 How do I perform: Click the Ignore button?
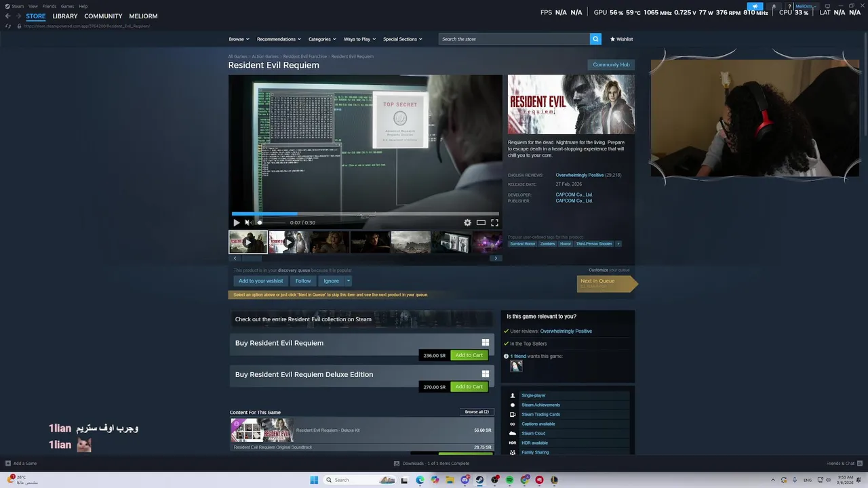click(x=331, y=281)
